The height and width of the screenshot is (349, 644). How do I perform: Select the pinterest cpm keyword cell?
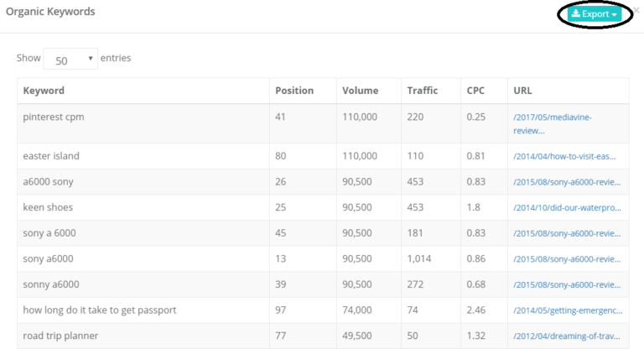[143, 123]
